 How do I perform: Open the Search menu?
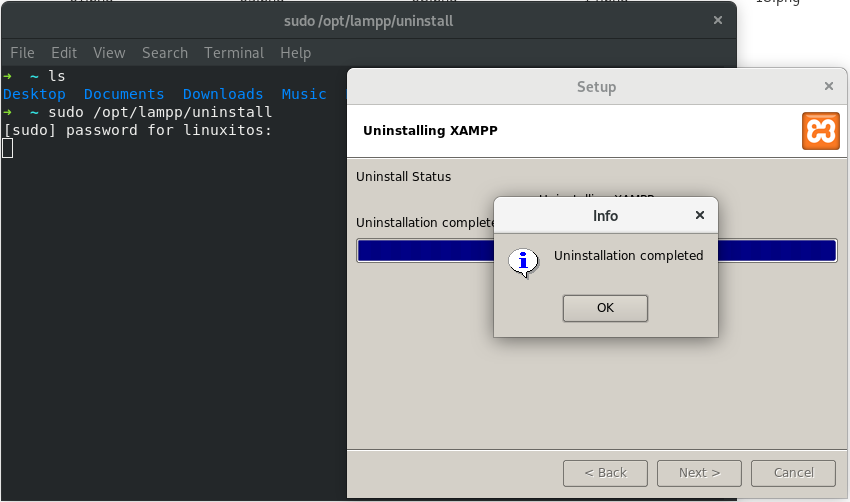(x=165, y=53)
